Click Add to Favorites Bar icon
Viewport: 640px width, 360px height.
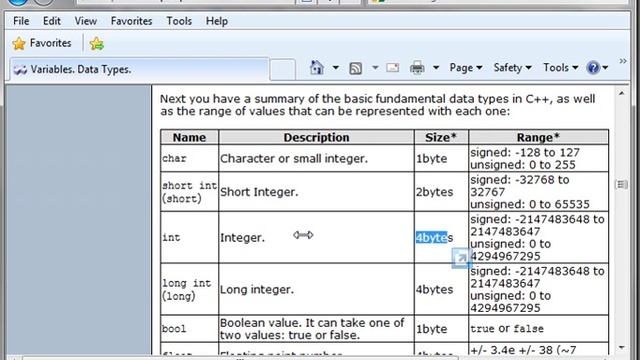[97, 43]
